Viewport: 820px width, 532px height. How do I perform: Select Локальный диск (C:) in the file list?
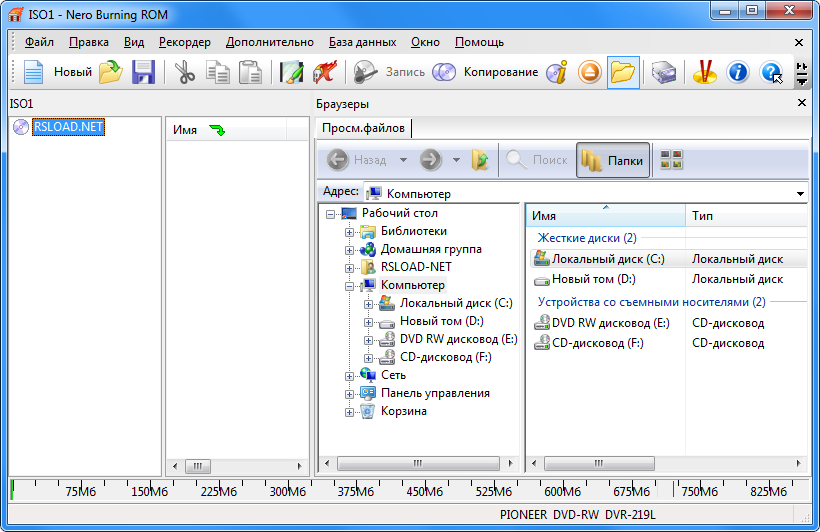[608, 258]
